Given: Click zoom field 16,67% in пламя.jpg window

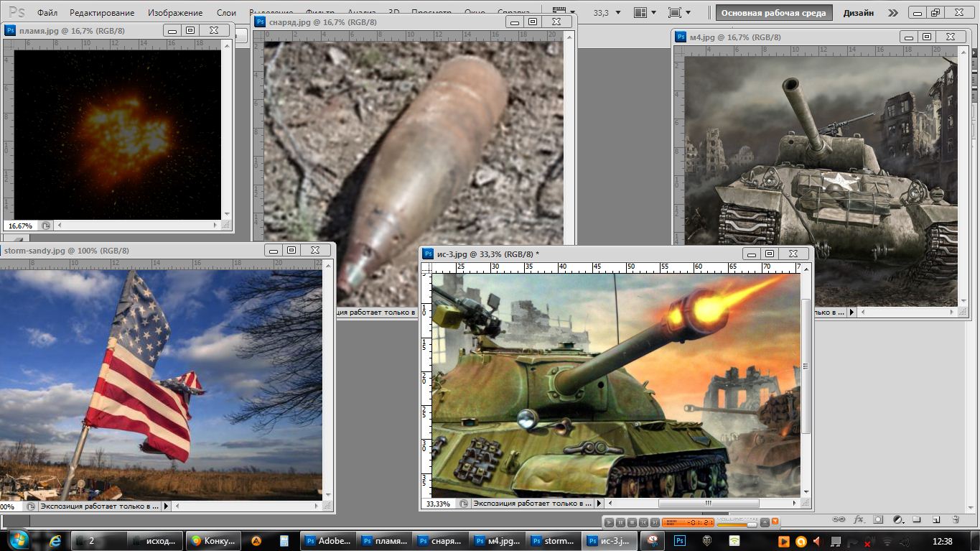Looking at the screenshot, I should point(20,226).
